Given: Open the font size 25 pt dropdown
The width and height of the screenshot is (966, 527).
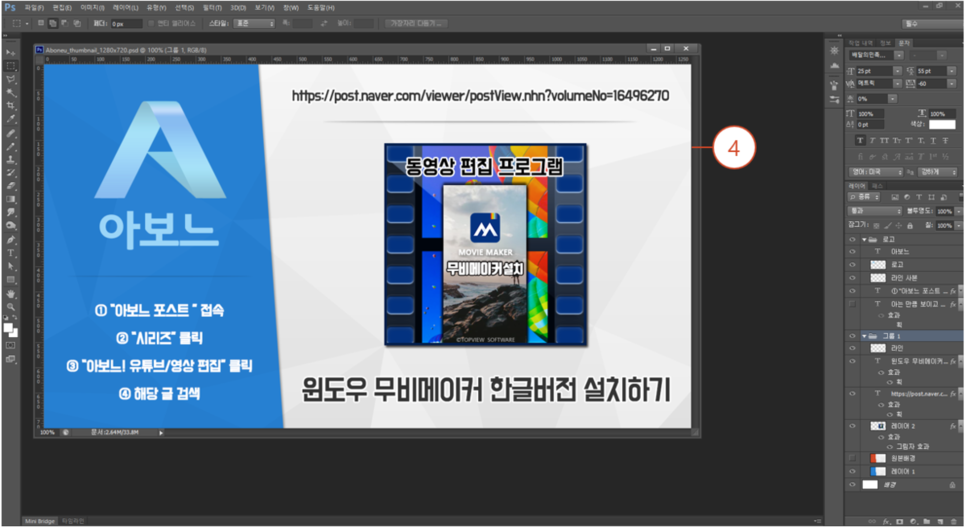Looking at the screenshot, I should click(x=898, y=71).
